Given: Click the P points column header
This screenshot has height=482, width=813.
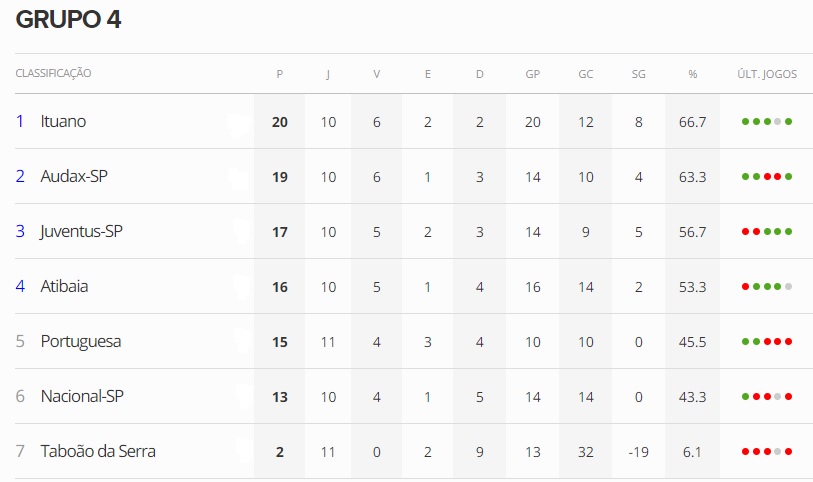Looking at the screenshot, I should click(279, 74).
